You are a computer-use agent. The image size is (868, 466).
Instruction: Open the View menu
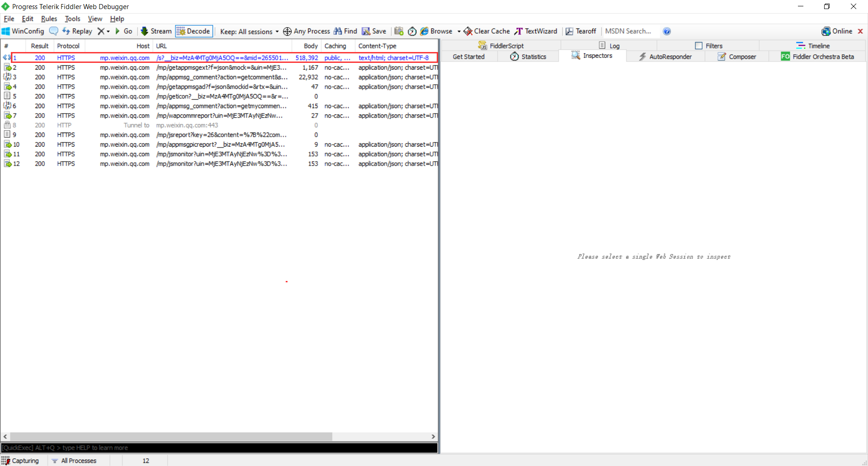click(x=95, y=19)
